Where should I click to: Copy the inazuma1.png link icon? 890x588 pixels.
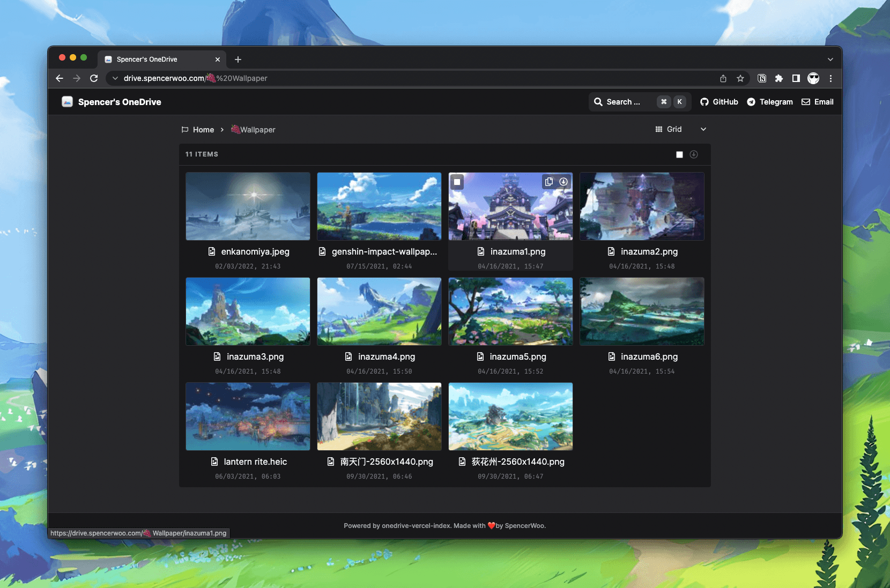pyautogui.click(x=548, y=182)
